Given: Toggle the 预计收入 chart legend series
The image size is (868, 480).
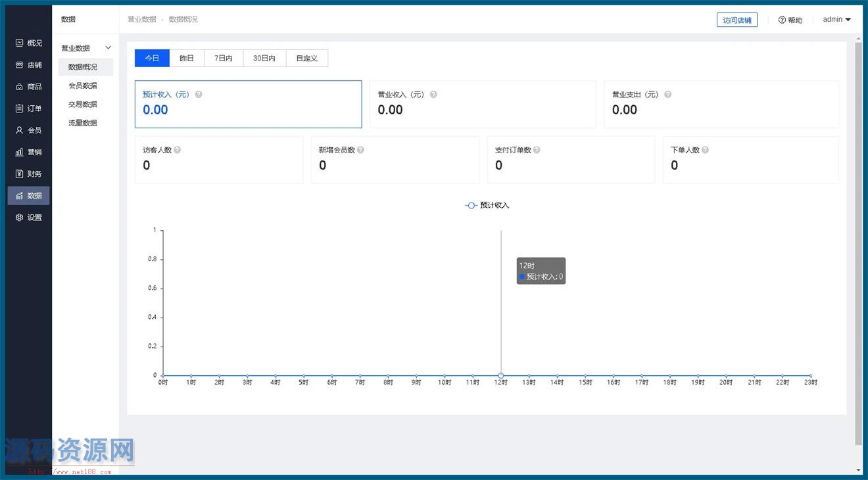Looking at the screenshot, I should pos(487,205).
